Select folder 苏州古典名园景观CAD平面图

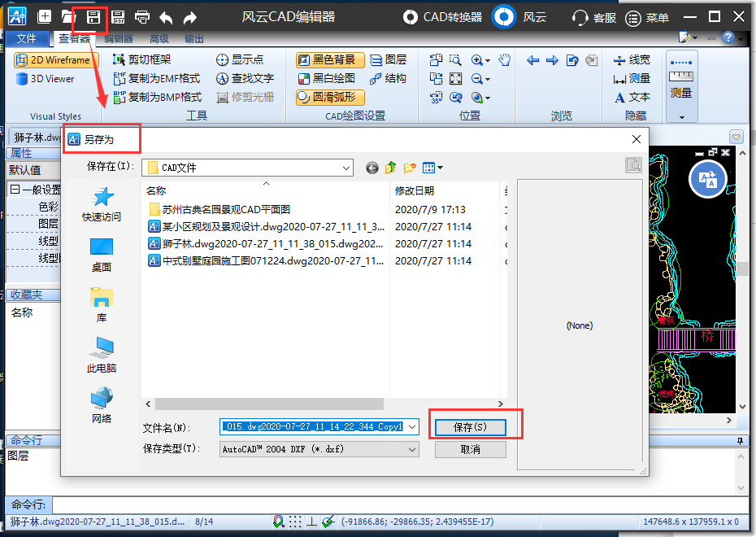(219, 209)
